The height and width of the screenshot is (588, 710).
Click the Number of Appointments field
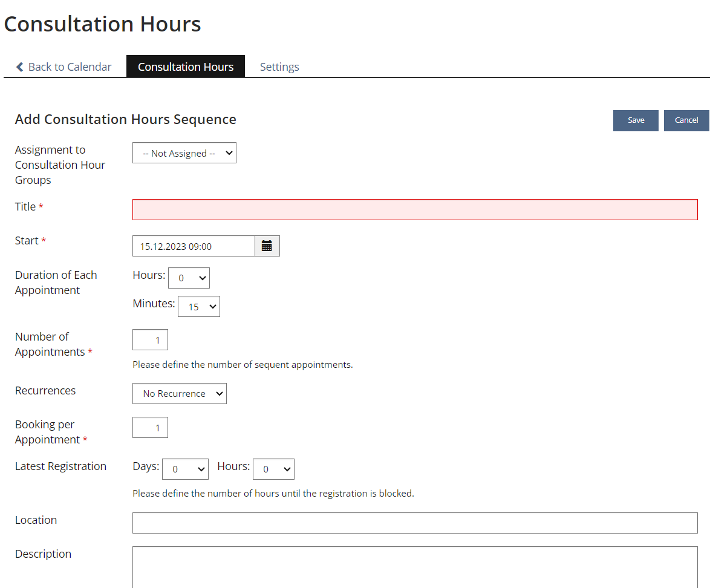point(150,340)
